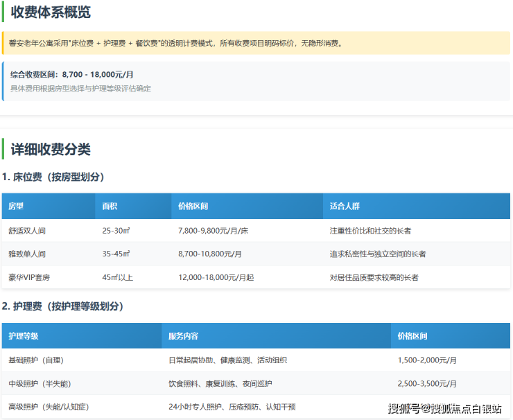Click the 收费体系概览 section heading
513x420 pixels.
coord(50,12)
